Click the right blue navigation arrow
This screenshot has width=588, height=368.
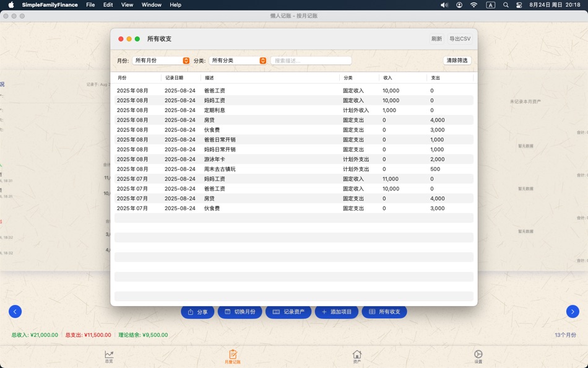click(573, 312)
